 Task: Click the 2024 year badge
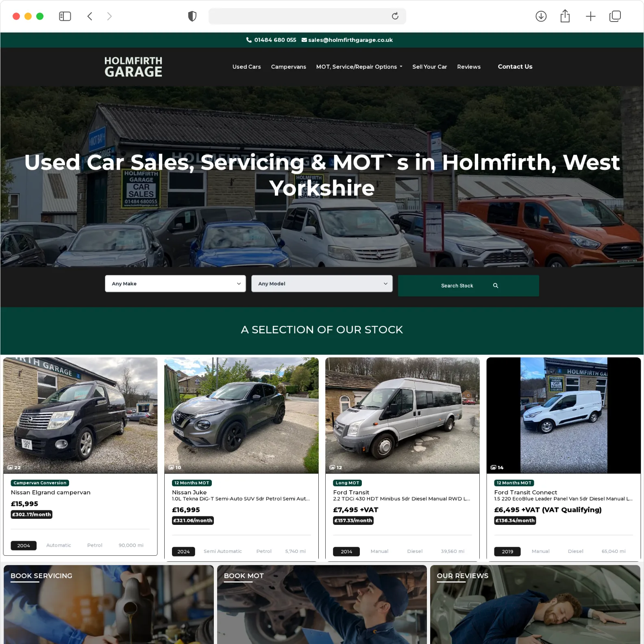pyautogui.click(x=183, y=552)
